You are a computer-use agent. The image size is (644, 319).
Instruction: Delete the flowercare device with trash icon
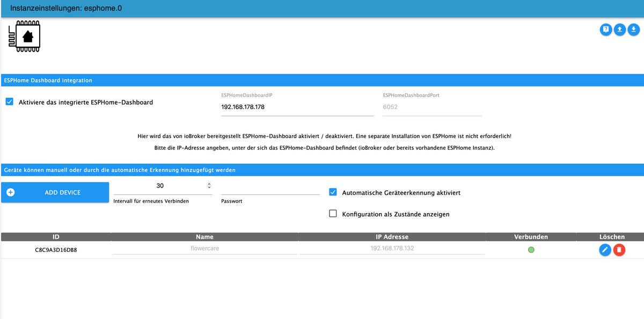[619, 250]
